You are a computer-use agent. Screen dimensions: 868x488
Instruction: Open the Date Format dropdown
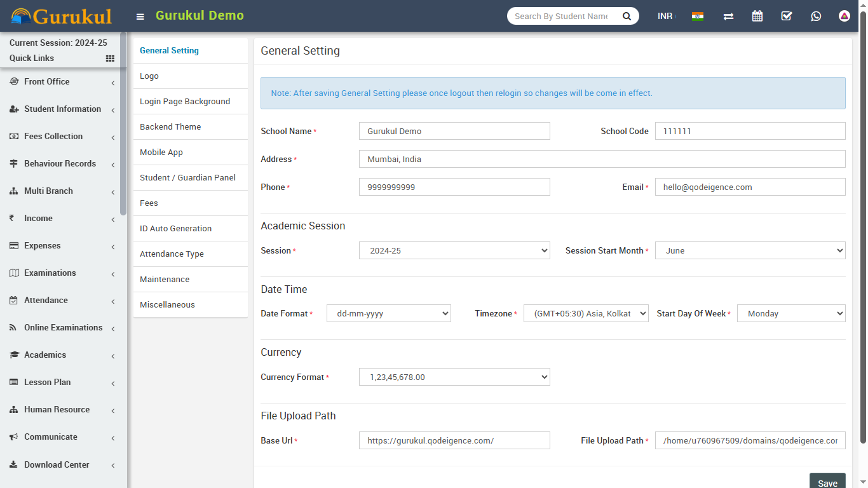[x=388, y=313]
